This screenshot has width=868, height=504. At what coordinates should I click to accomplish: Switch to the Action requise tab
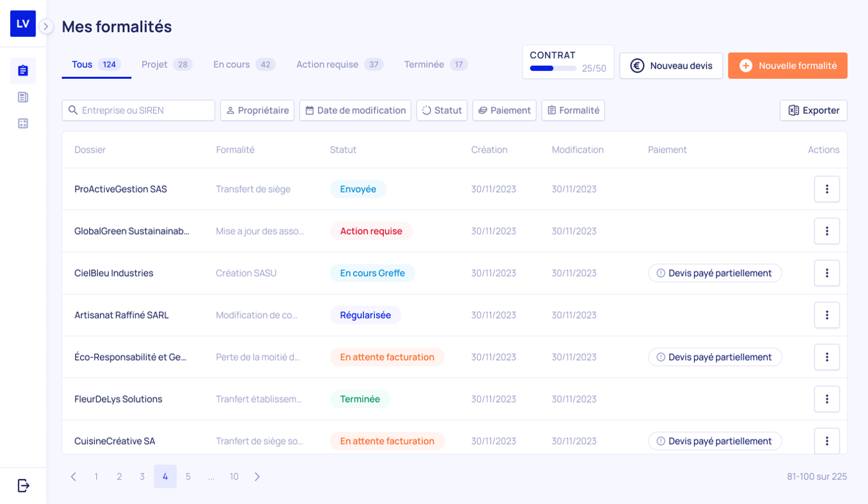coord(339,65)
